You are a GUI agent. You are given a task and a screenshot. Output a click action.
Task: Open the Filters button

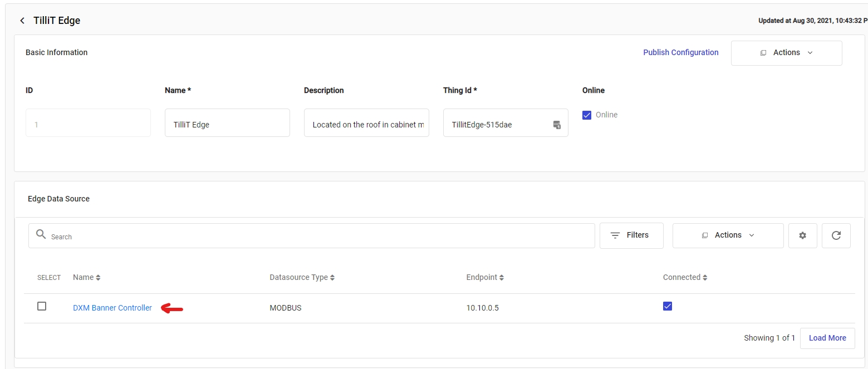tap(631, 235)
